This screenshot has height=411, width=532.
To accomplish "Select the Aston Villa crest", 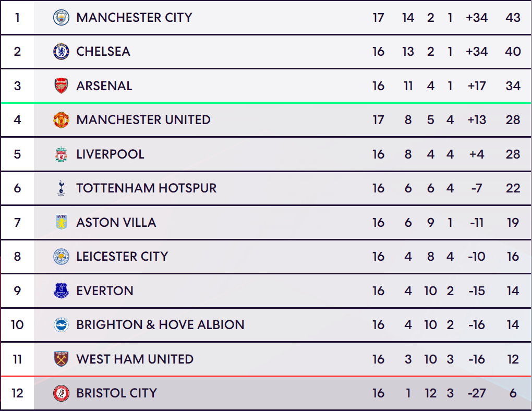I will pyautogui.click(x=61, y=222).
